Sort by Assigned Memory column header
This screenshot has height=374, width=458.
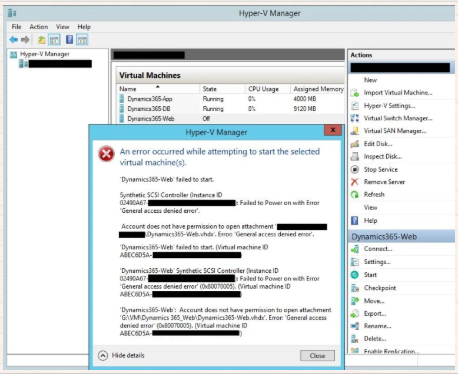(x=318, y=89)
